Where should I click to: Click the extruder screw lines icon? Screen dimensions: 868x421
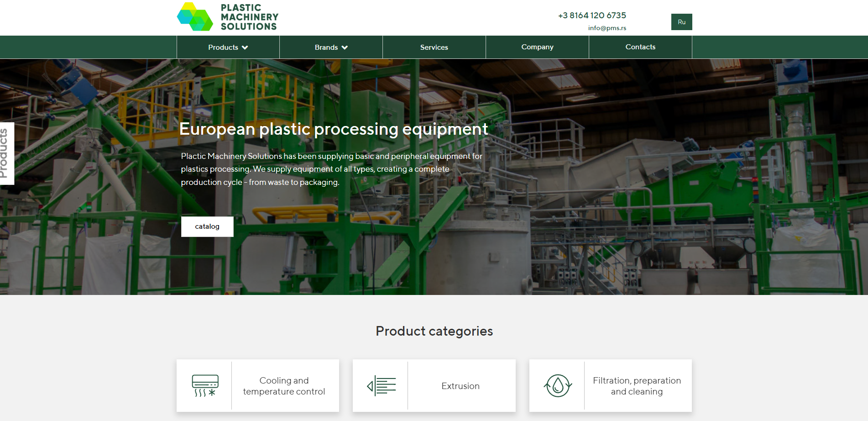coord(380,385)
